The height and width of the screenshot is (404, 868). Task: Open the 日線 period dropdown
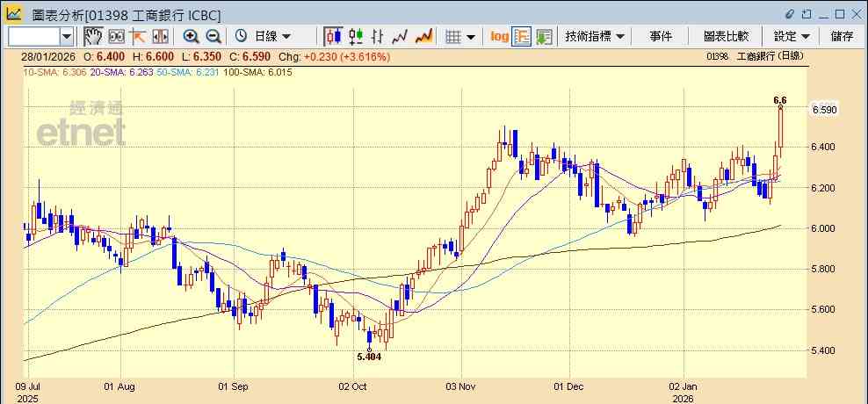(272, 37)
